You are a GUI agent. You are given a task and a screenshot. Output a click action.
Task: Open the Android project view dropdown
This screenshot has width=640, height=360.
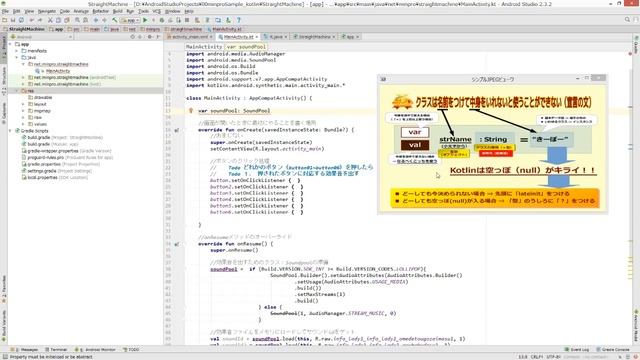42,37
